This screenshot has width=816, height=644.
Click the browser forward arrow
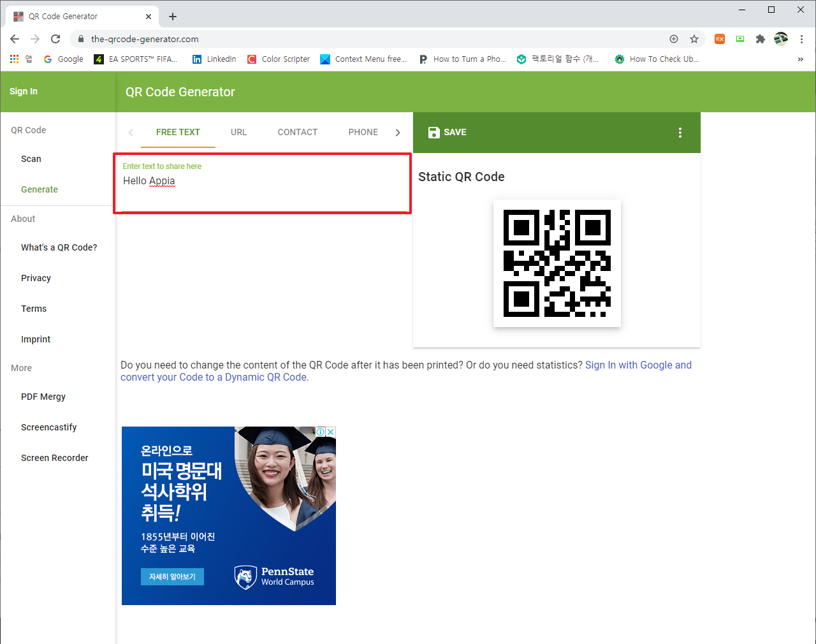pyautogui.click(x=35, y=39)
